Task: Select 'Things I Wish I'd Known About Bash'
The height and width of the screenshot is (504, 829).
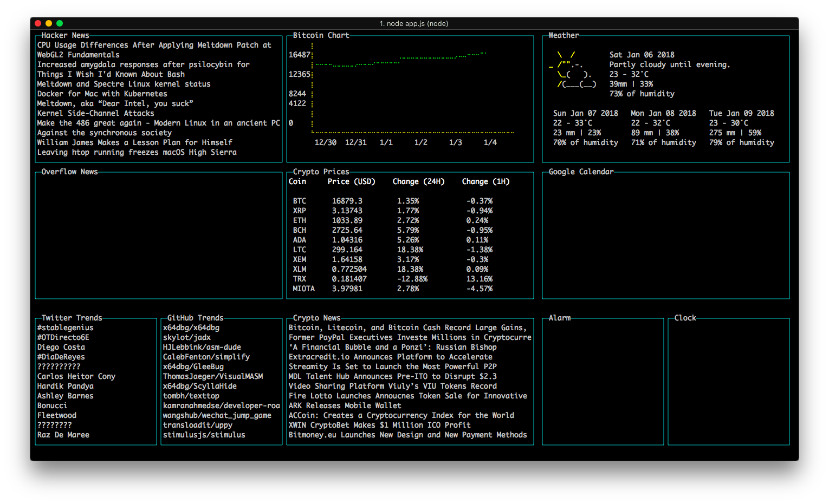Action: (111, 74)
